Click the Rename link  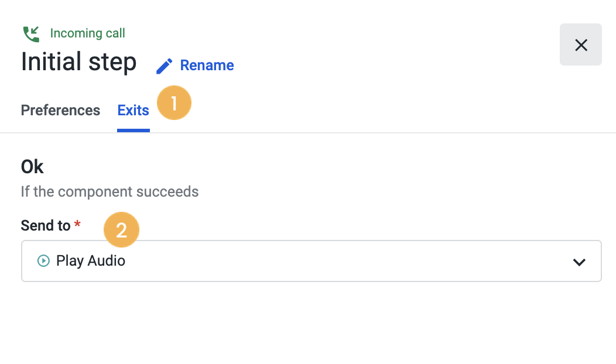[207, 66]
